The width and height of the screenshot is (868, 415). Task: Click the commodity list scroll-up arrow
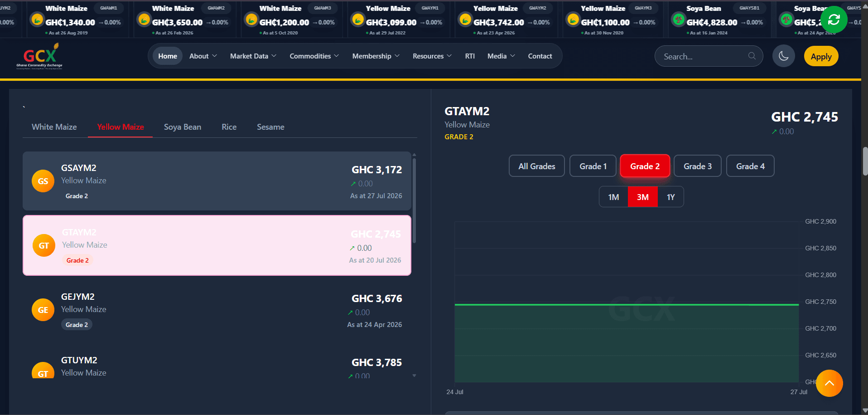(x=414, y=155)
